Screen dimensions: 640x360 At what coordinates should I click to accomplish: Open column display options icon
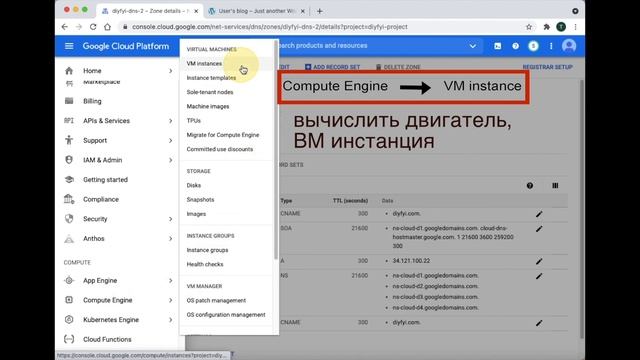pyautogui.click(x=555, y=186)
